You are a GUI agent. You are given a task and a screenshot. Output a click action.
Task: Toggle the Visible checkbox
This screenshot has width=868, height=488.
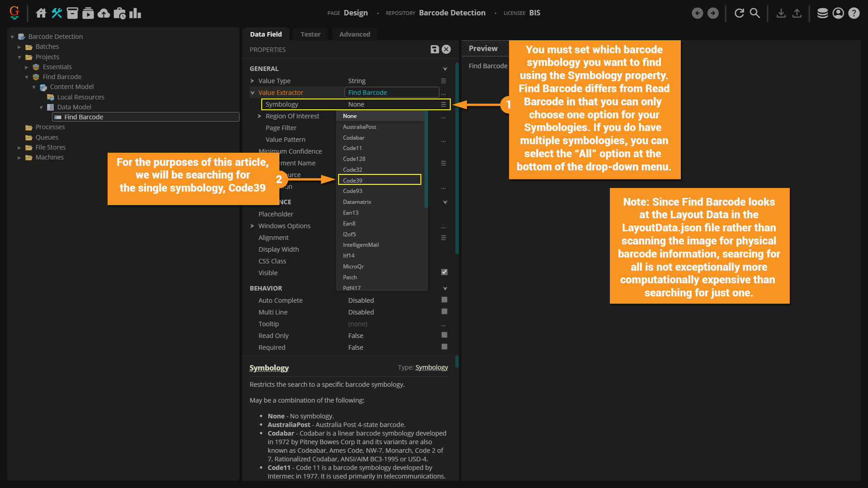[x=444, y=272]
